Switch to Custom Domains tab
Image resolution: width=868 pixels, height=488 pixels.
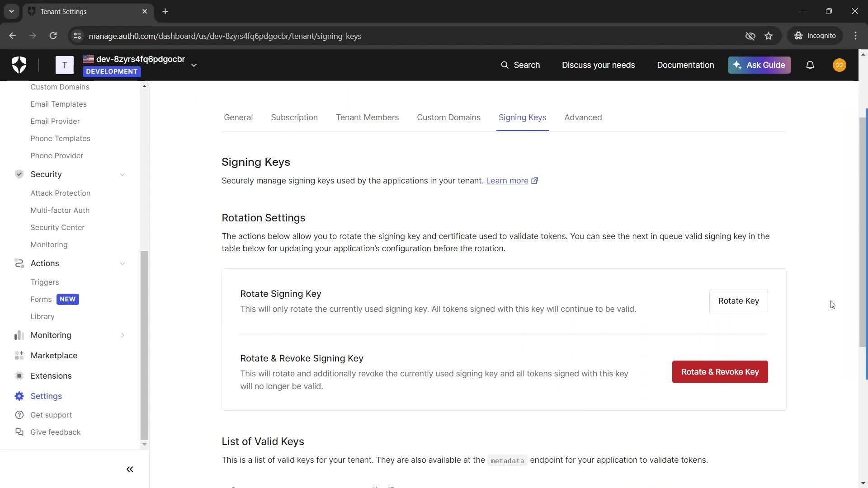(448, 117)
